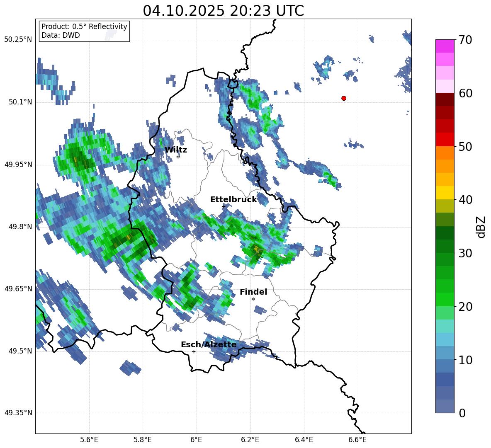Click the dark maroon colorbar band below 60
Image resolution: width=491 pixels, height=448 pixels.
445,99
